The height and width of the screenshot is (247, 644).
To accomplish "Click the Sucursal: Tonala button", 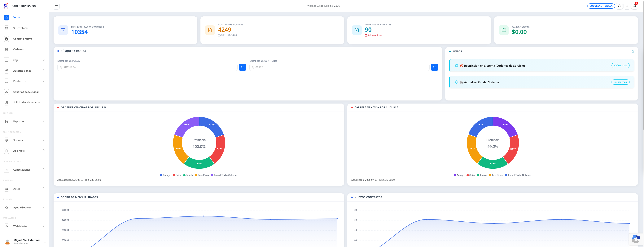I will click(x=601, y=6).
